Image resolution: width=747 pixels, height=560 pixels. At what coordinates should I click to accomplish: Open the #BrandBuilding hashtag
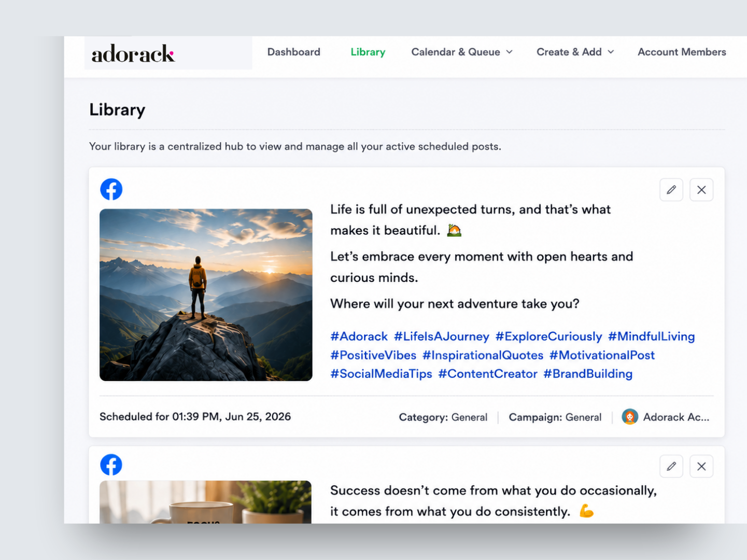point(587,374)
